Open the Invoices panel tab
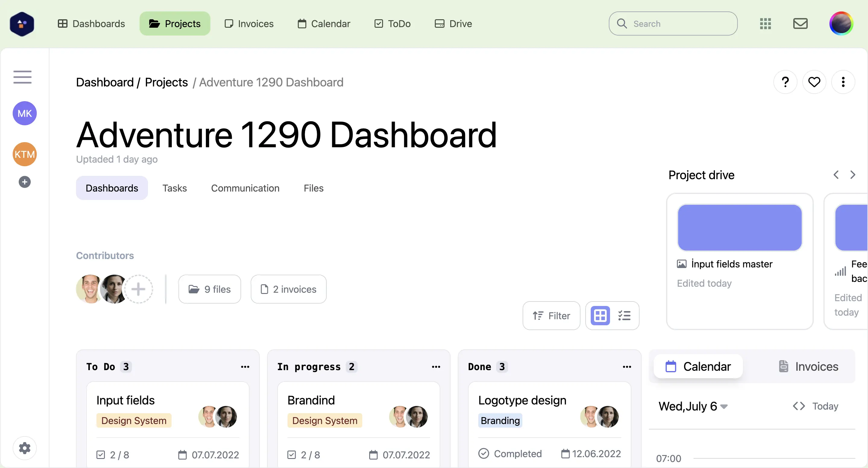 point(808,366)
